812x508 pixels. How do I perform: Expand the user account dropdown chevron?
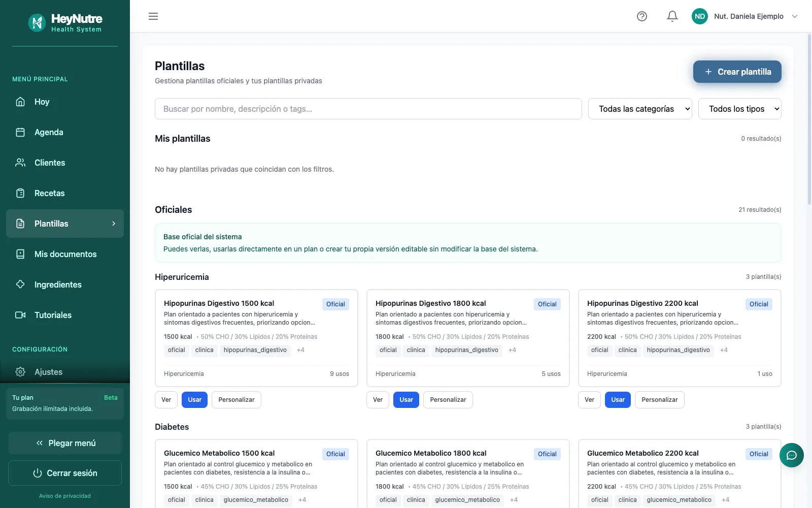pyautogui.click(x=795, y=16)
